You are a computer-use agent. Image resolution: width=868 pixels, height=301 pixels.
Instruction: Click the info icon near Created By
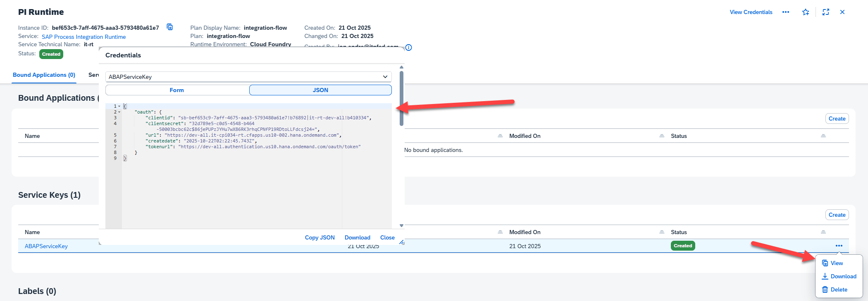[408, 47]
